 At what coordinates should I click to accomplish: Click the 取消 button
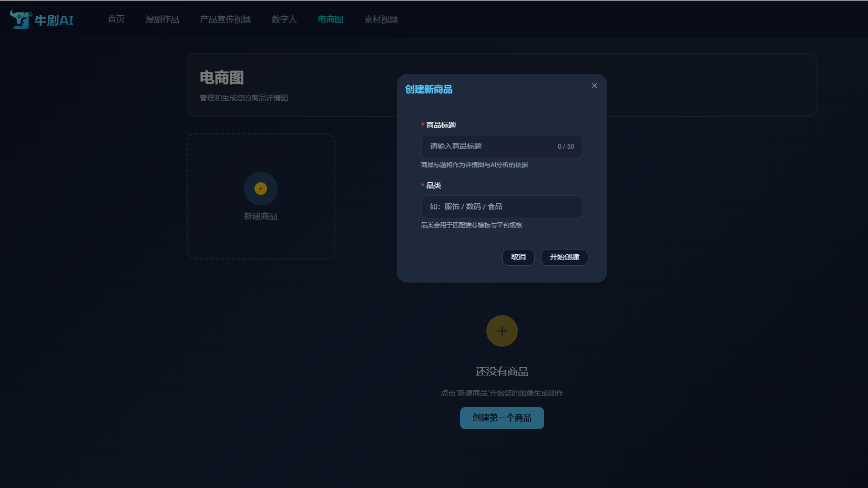(518, 257)
